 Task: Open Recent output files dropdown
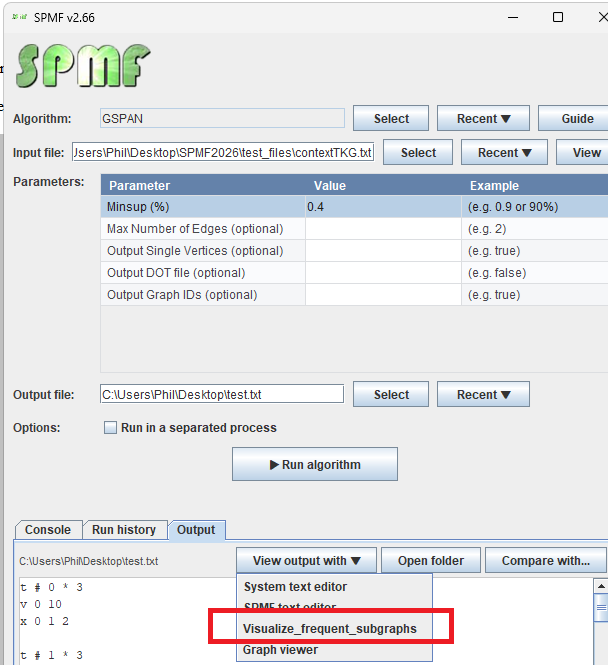tap(483, 394)
